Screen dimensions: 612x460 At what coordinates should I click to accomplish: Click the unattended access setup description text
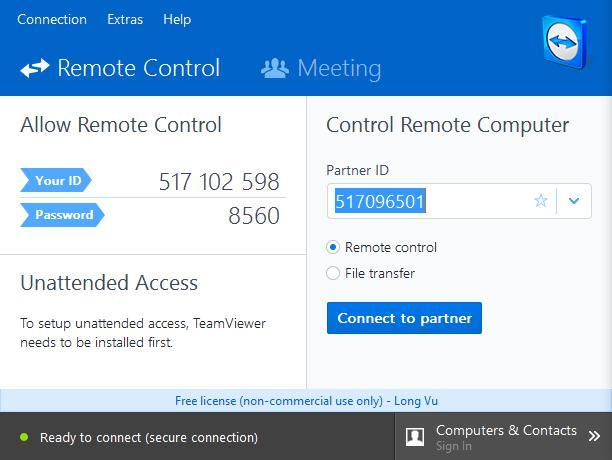click(x=143, y=333)
